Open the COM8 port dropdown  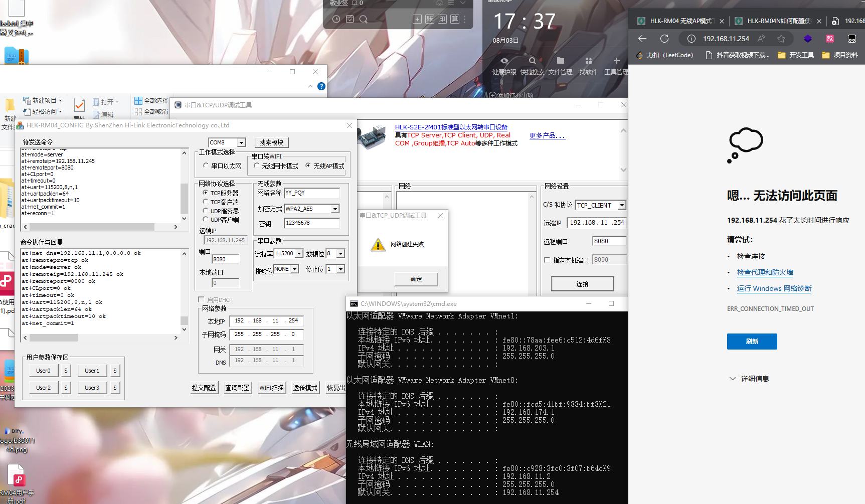click(x=241, y=142)
